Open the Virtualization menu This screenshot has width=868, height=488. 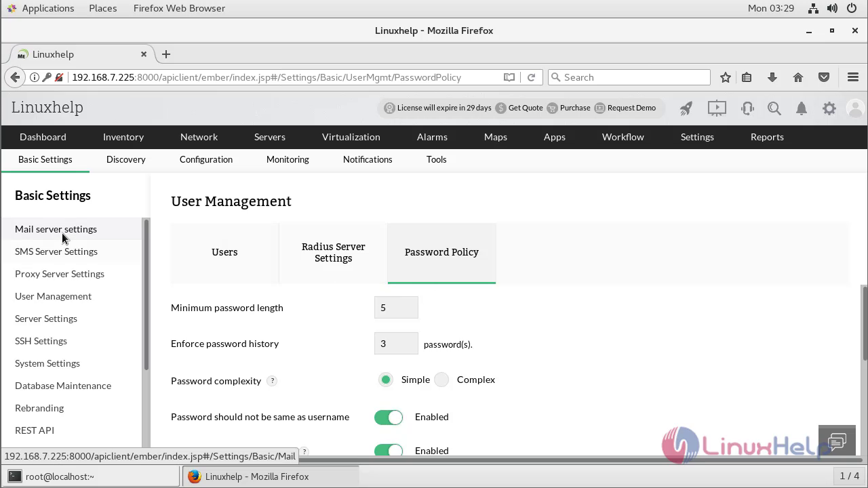[x=351, y=137]
